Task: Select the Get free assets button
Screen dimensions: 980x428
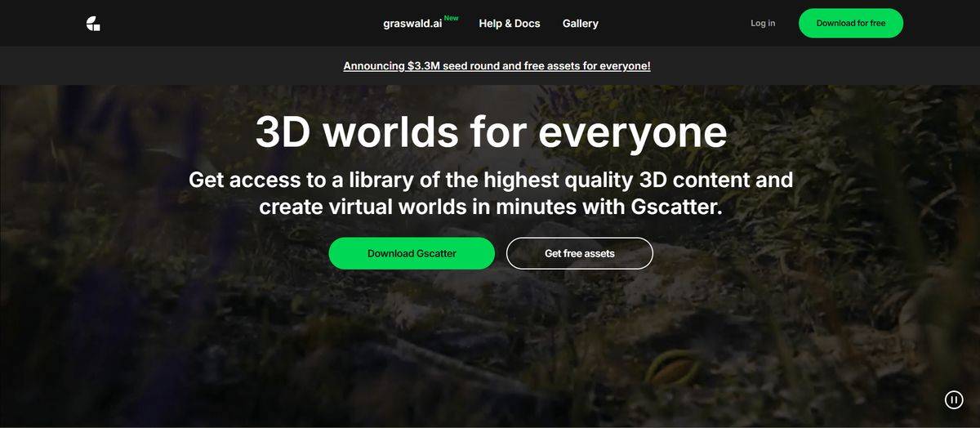Action: 579,253
